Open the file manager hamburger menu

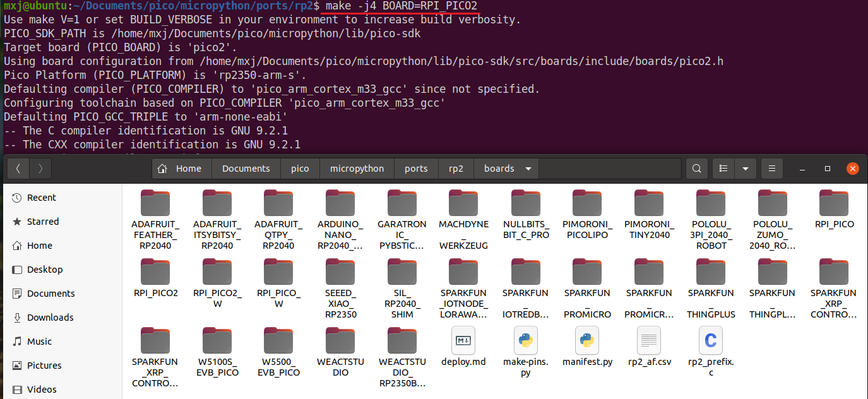coord(771,169)
